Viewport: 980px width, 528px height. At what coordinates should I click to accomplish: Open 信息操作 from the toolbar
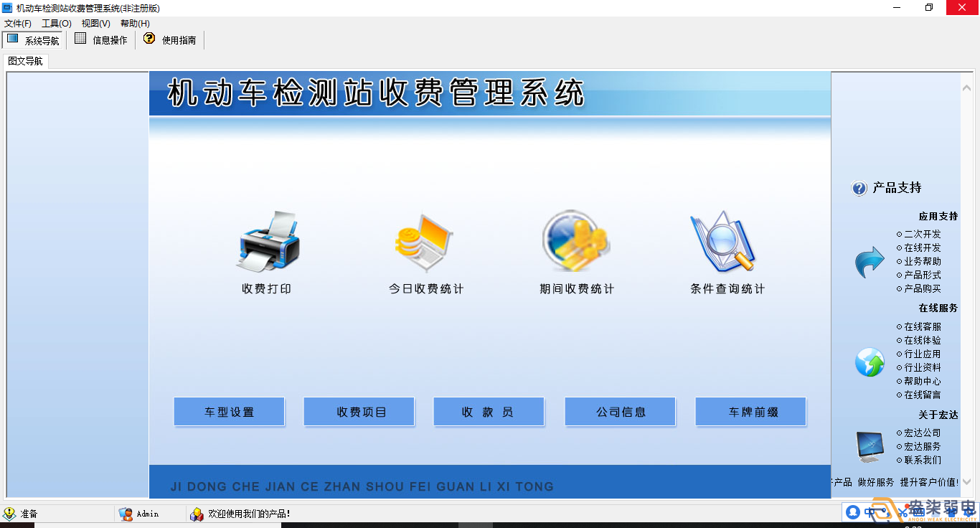click(100, 39)
